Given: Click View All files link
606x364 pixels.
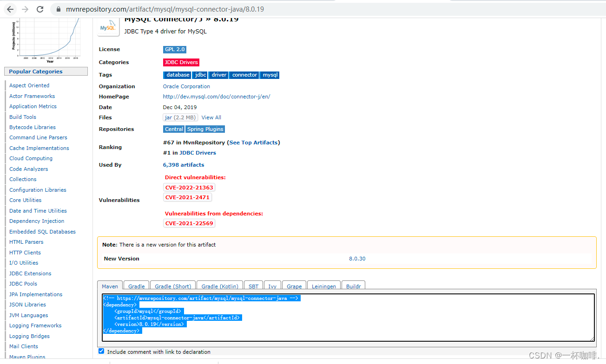Looking at the screenshot, I should pyautogui.click(x=211, y=117).
